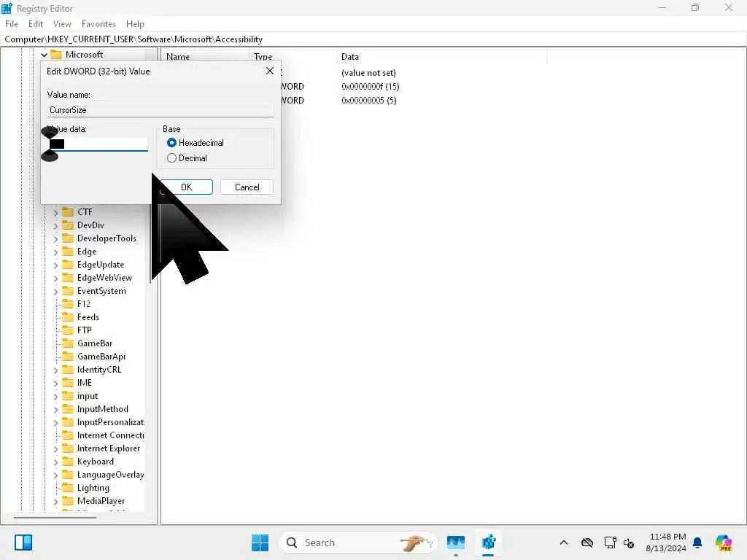Select the Lighting folder icon
Screen dimensions: 747x560
(68, 488)
